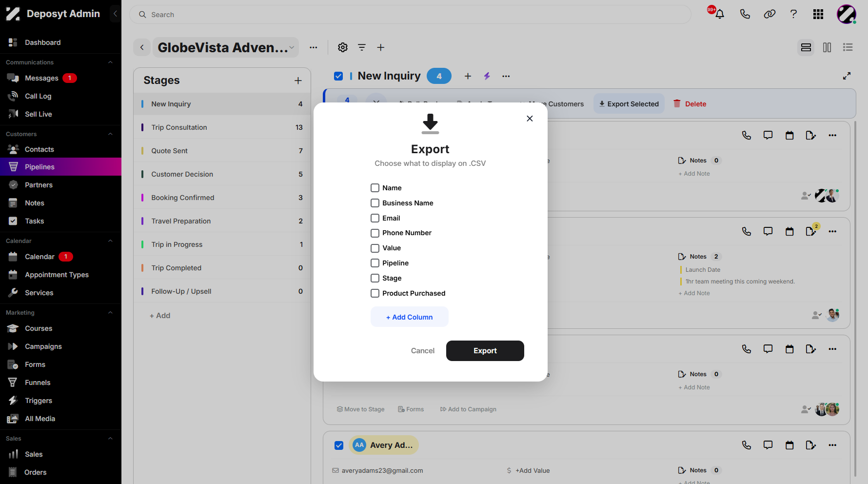Open more options next to pipeline name
The height and width of the screenshot is (484, 868).
(314, 47)
